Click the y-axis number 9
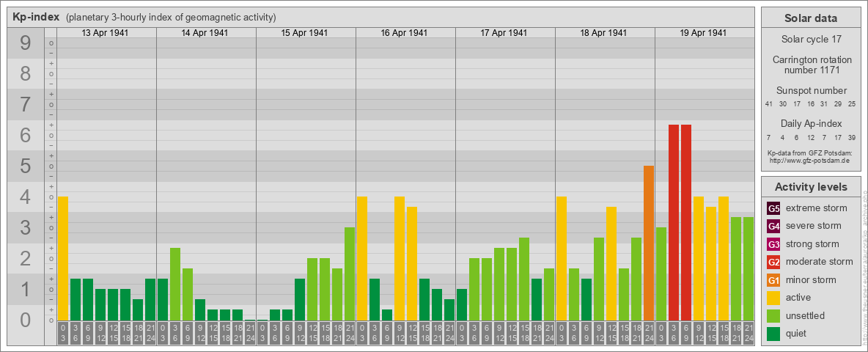This screenshot has width=868, height=352. tap(26, 43)
